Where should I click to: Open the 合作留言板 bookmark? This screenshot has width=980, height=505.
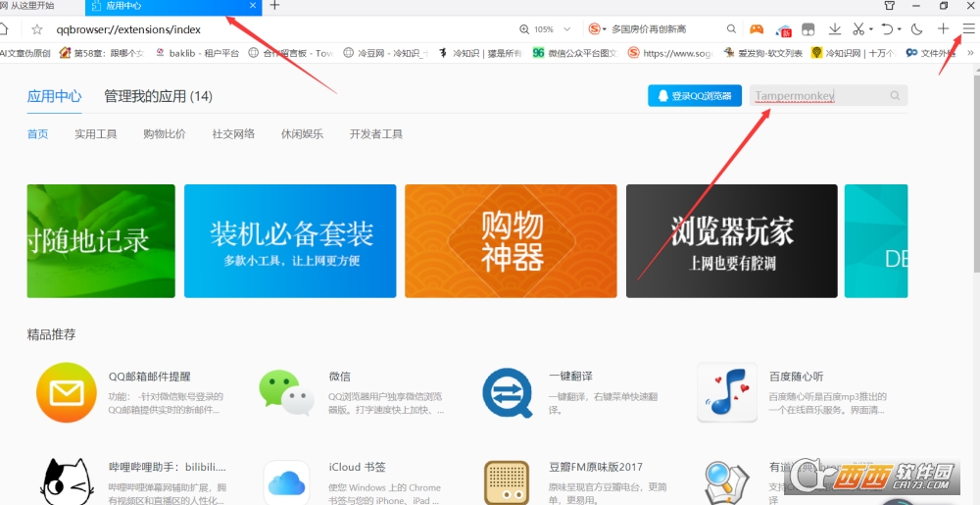[291, 53]
